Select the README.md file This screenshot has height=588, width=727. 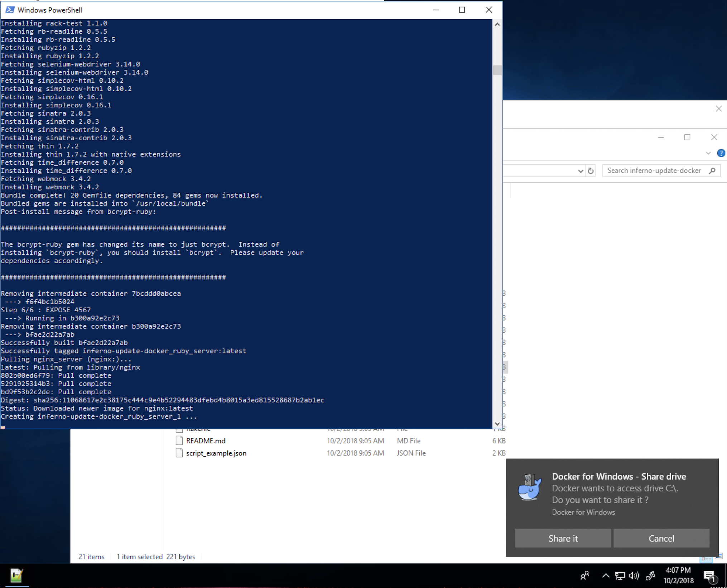(206, 441)
